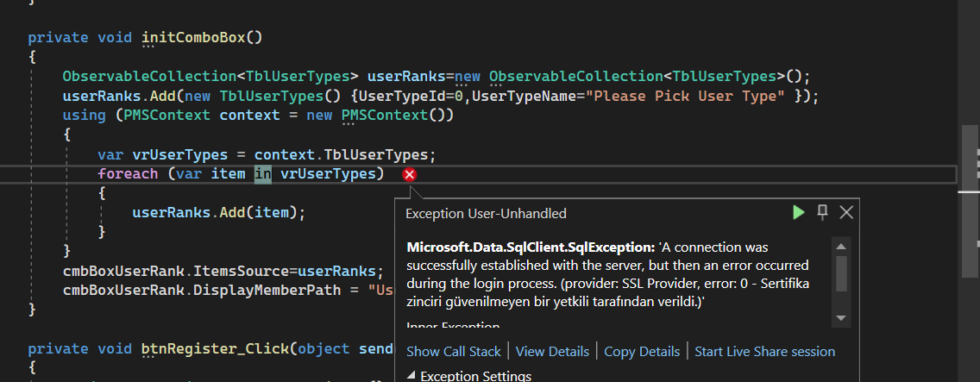Click cmbBoxUserRank.DisplayMemberPath line

pyautogui.click(x=228, y=290)
